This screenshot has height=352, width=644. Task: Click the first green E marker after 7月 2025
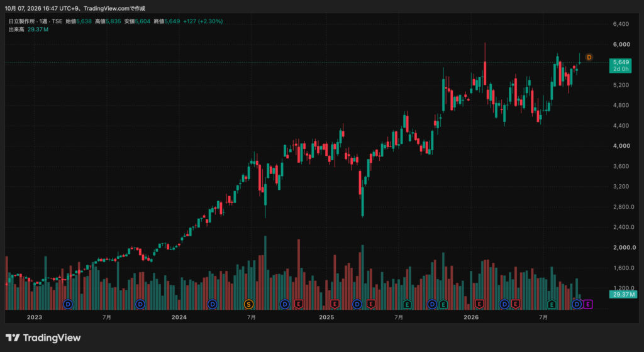pos(407,304)
